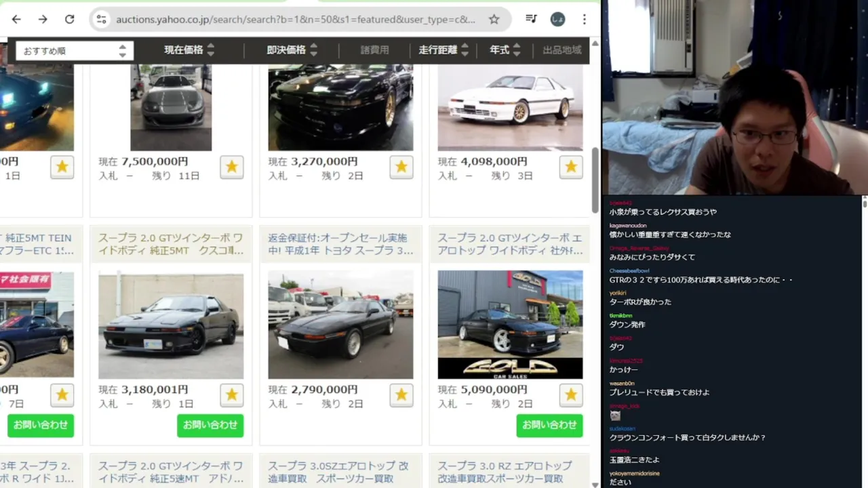Viewport: 868px width, 488px height.
Task: Click chat username Cheesebeefbowl
Action: (x=629, y=270)
